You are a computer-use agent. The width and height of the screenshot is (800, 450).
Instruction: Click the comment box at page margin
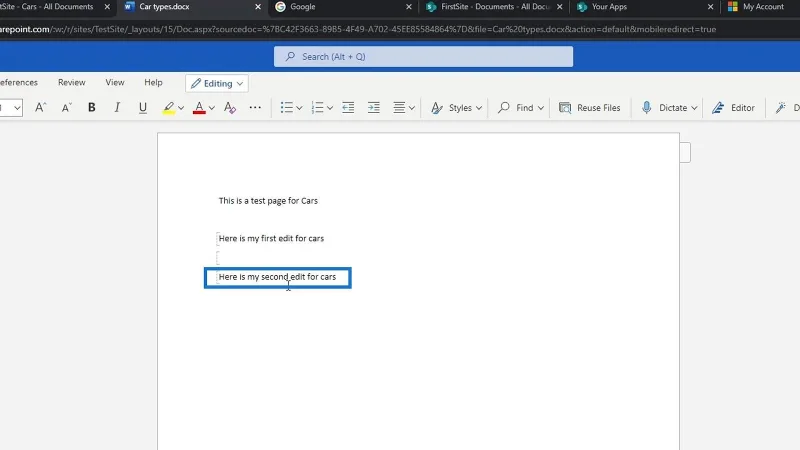pos(685,152)
